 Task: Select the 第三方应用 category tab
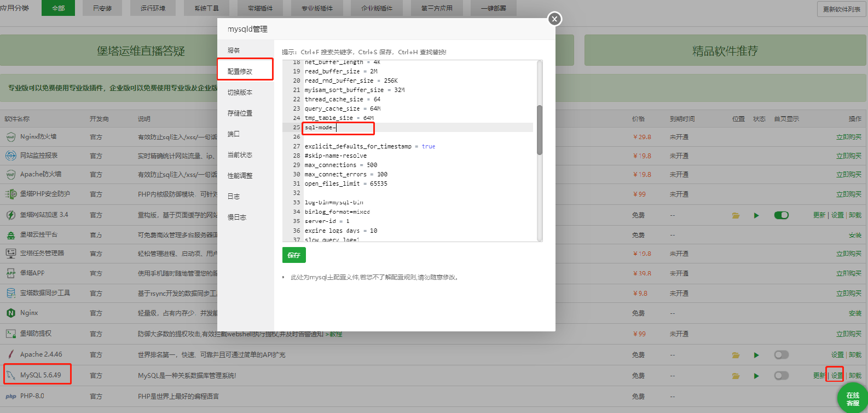click(x=436, y=8)
